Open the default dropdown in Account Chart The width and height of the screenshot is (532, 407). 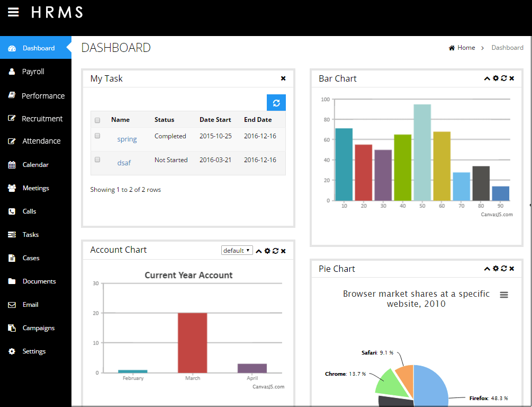point(237,251)
